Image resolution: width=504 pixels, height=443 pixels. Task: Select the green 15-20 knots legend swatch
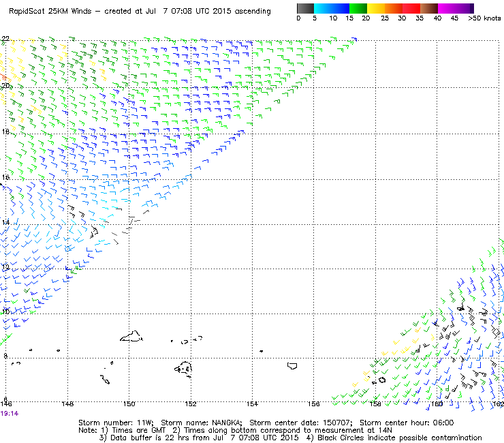click(x=358, y=8)
